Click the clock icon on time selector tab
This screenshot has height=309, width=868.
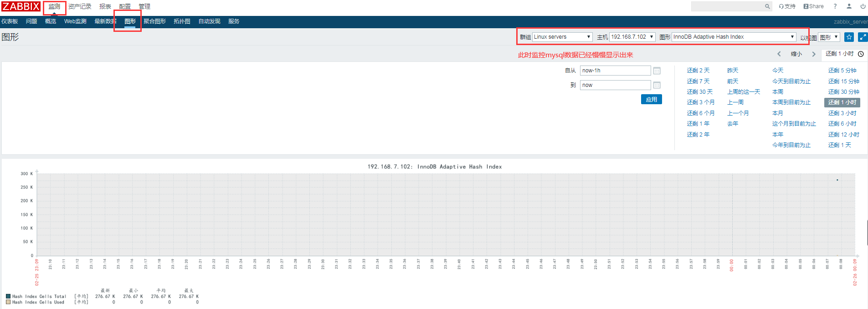[x=861, y=54]
